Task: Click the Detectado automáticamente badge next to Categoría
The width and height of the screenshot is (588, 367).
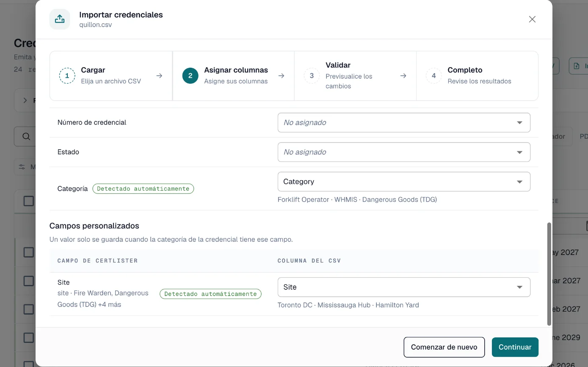Action: click(143, 189)
